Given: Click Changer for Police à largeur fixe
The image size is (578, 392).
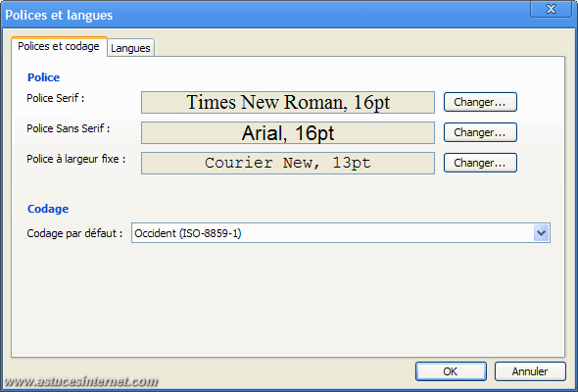Looking at the screenshot, I should pyautogui.click(x=480, y=163).
